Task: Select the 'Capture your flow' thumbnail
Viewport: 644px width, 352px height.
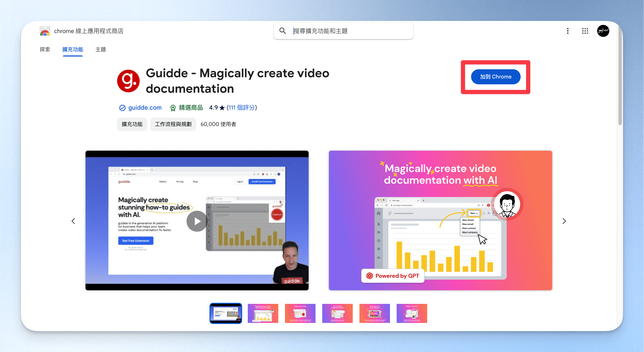Action: (x=300, y=313)
